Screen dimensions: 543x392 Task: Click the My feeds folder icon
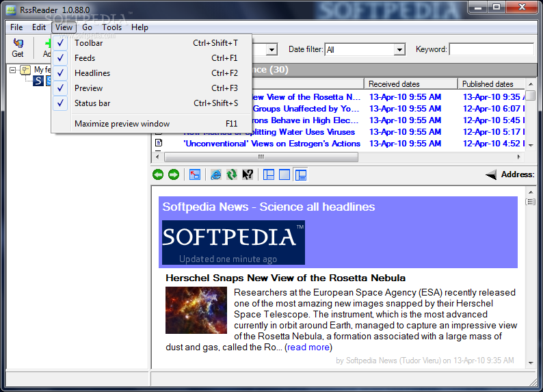(25, 70)
